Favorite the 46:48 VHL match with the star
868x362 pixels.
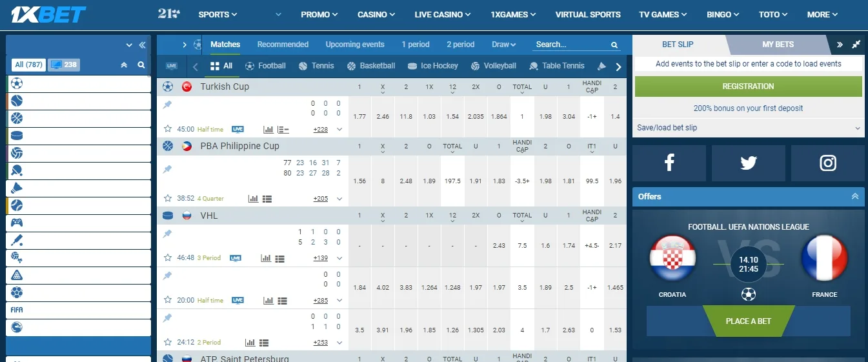pos(168,257)
